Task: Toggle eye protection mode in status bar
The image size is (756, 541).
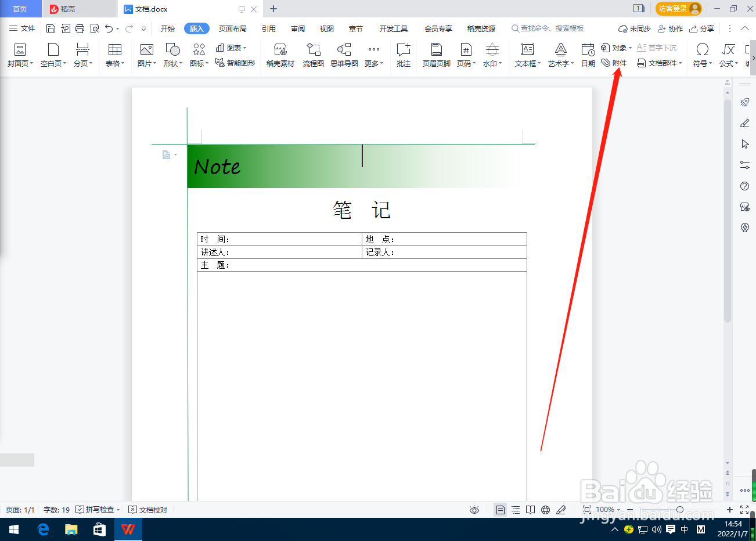Action: click(x=474, y=510)
